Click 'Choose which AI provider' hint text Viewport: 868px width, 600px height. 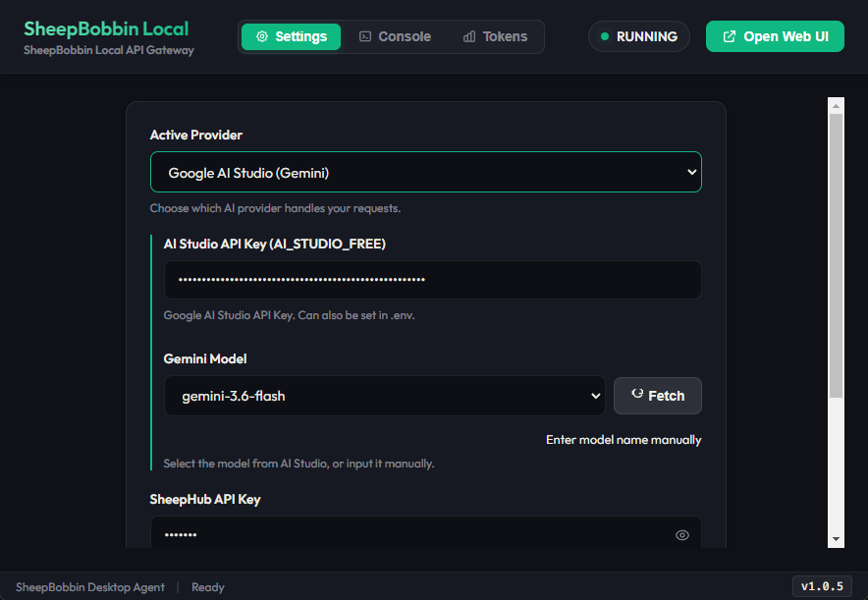[275, 208]
